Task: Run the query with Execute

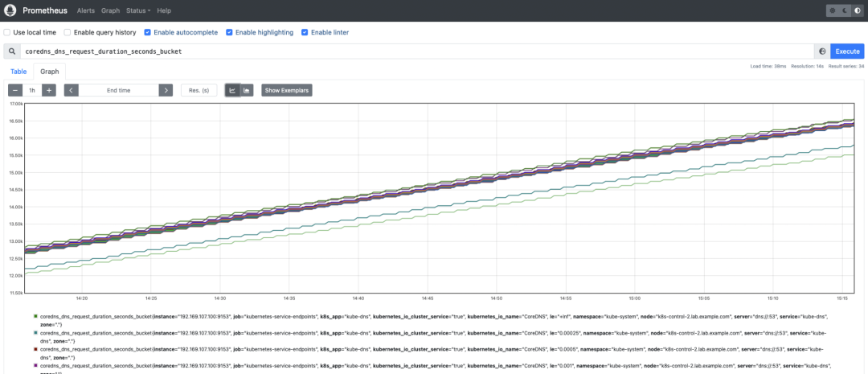Action: tap(847, 51)
